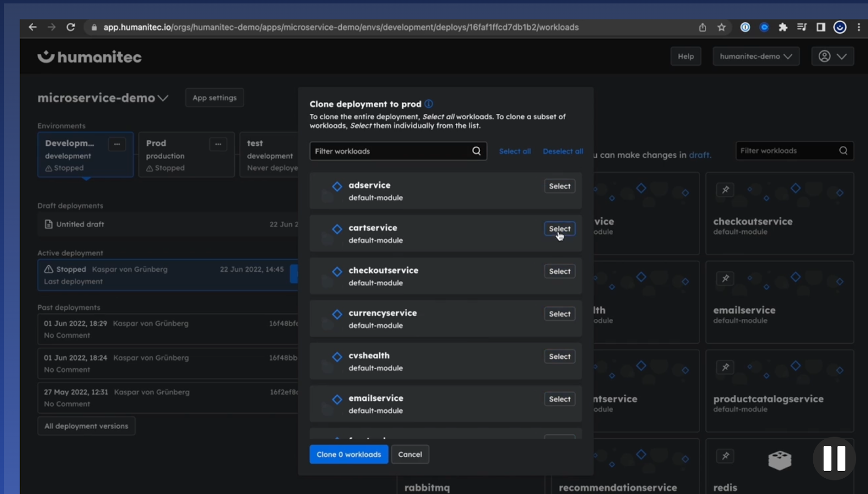This screenshot has width=868, height=494.
Task: Open the humanitec-demo organization dropdown
Action: point(756,56)
